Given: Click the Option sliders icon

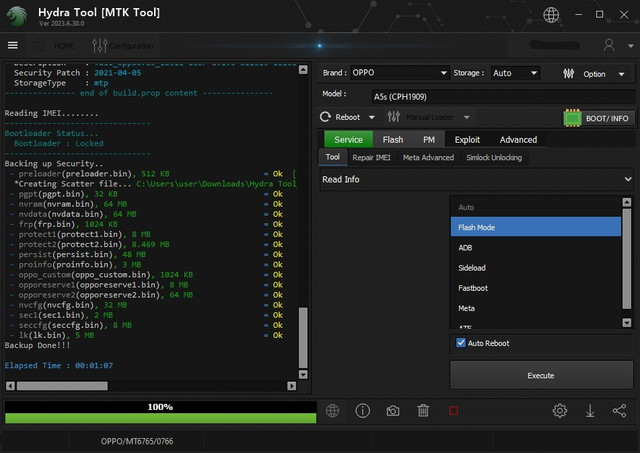Looking at the screenshot, I should click(569, 74).
